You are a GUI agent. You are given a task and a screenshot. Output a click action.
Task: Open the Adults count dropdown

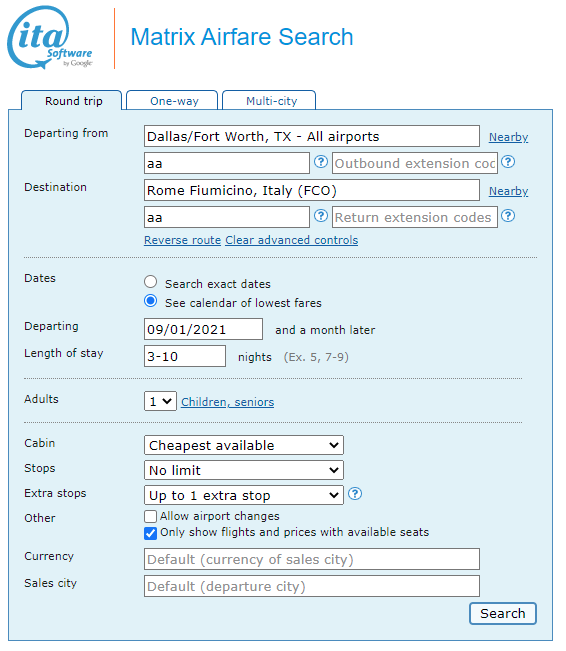coord(160,401)
